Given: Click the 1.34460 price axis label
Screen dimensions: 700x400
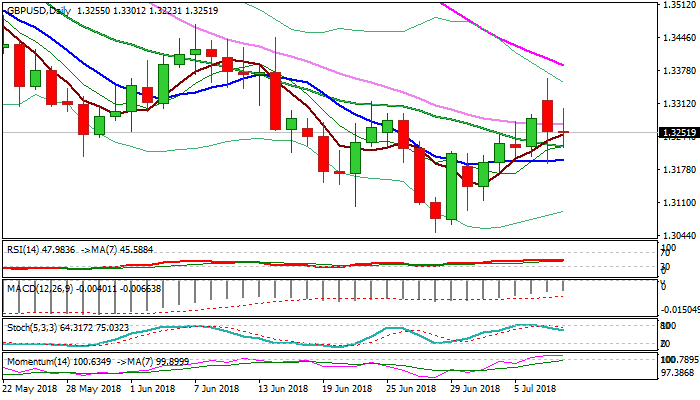Looking at the screenshot, I should pyautogui.click(x=679, y=38).
